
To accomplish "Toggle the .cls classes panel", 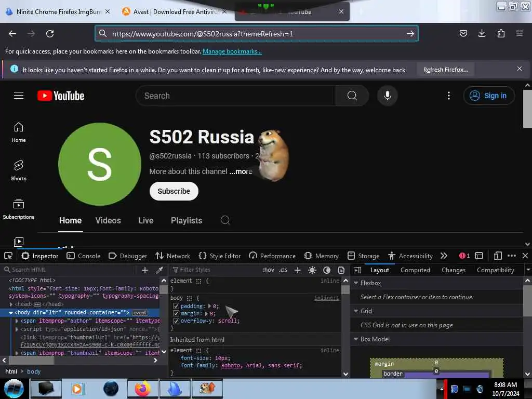I will (x=283, y=270).
